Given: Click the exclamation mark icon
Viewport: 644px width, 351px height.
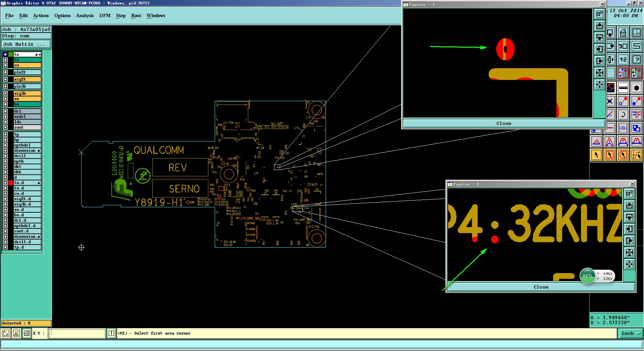Looking at the screenshot, I should [x=111, y=333].
